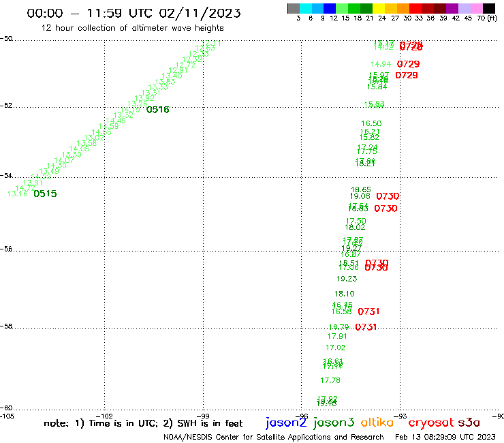Select the purple legend swatch
This screenshot has width=504, height=443.
(452, 8)
